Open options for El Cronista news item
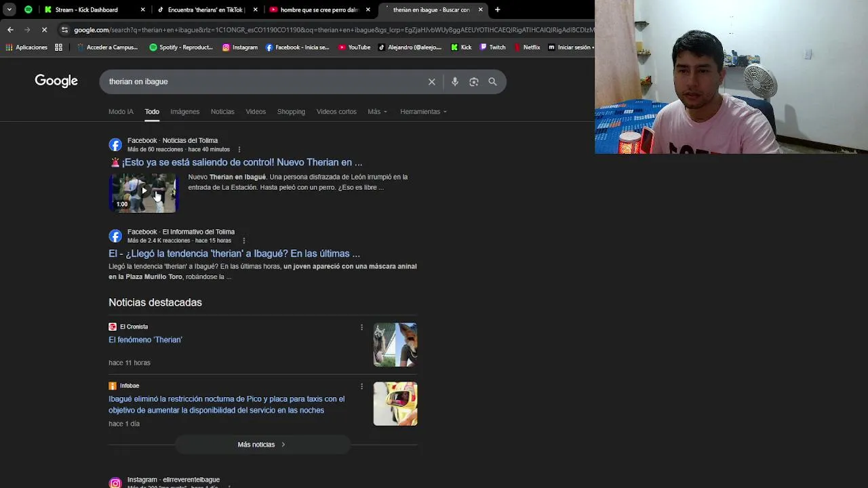 click(x=361, y=327)
